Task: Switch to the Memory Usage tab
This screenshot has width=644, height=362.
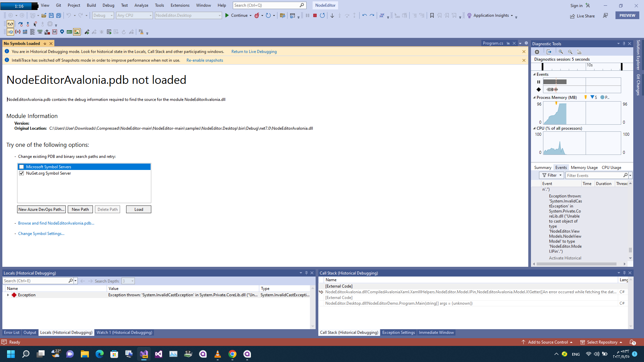Action: pos(584,167)
